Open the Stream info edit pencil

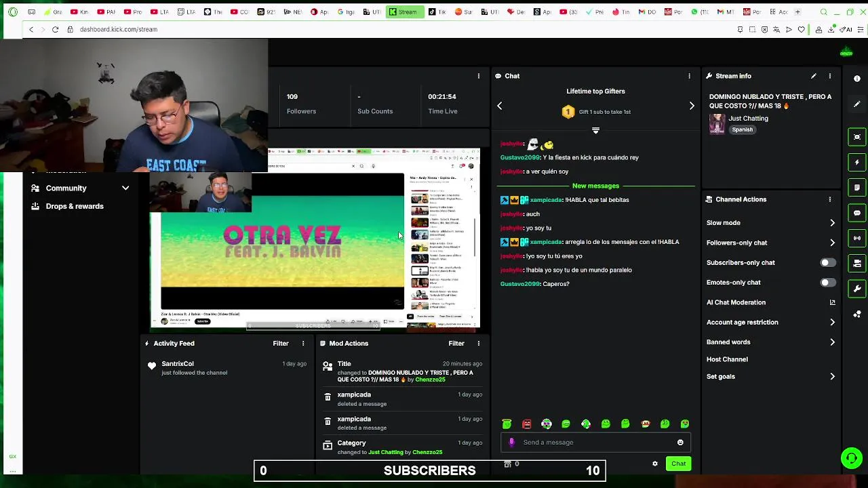(x=814, y=76)
